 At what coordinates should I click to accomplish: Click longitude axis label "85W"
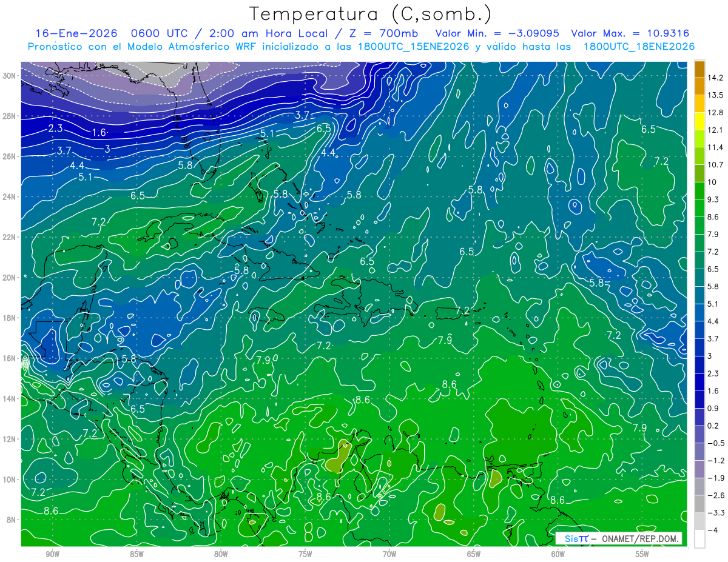(137, 554)
